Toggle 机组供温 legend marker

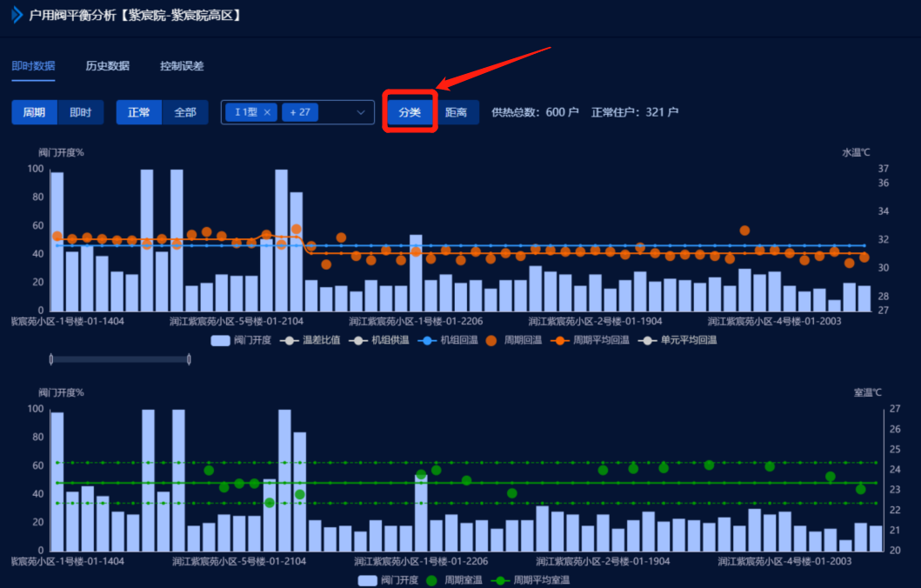355,340
